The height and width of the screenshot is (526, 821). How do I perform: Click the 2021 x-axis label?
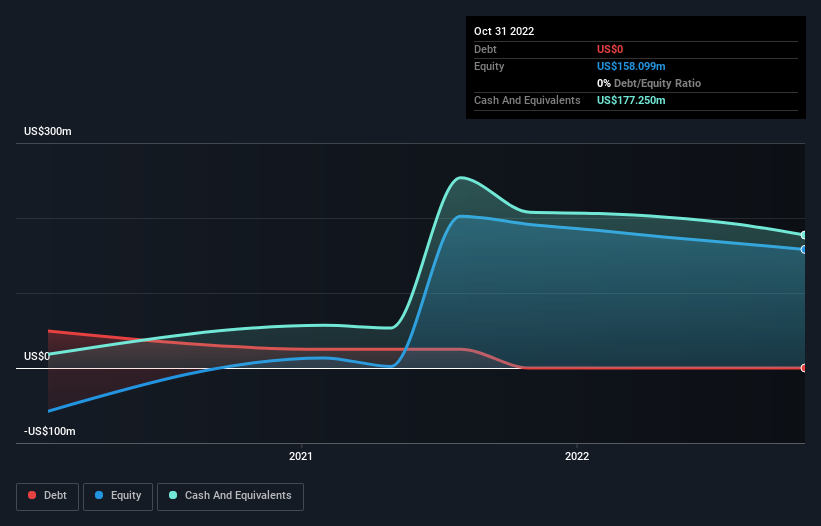[x=301, y=456]
